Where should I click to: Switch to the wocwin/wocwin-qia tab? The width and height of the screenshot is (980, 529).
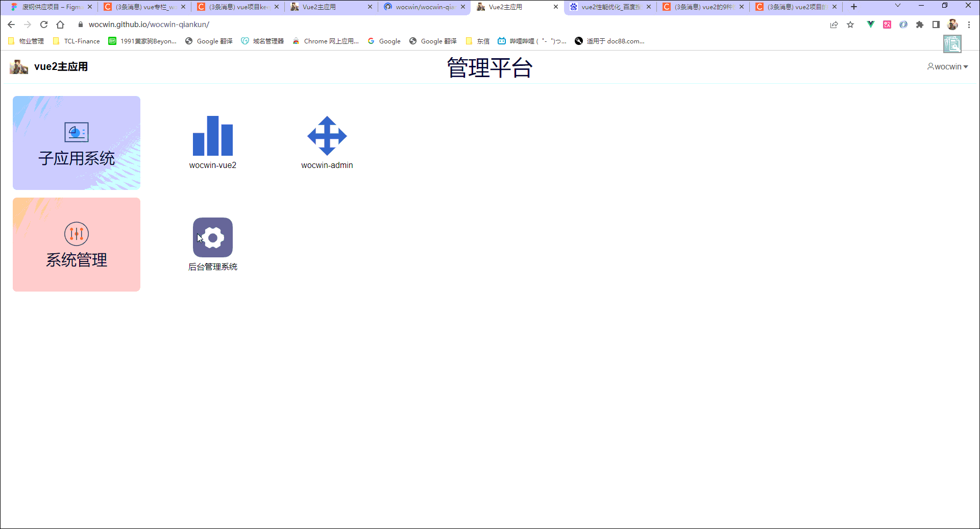coord(424,7)
